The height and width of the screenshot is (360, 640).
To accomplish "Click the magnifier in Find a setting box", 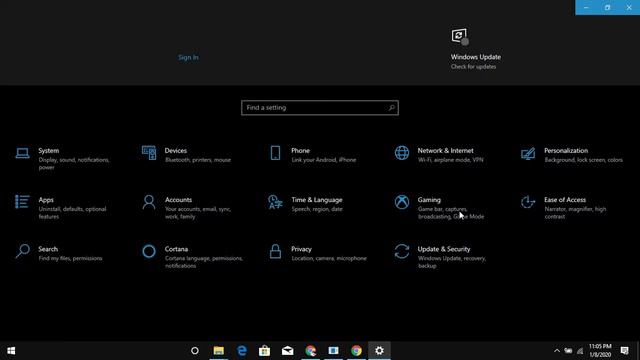I will tap(391, 108).
